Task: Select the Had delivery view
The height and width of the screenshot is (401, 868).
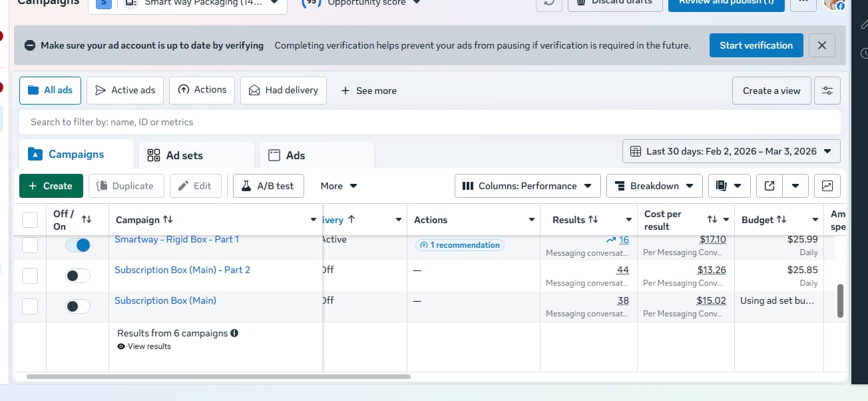Action: tap(283, 90)
